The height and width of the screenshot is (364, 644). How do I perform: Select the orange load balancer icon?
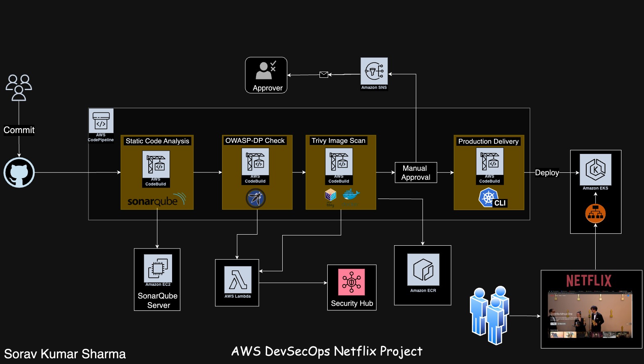pos(596,213)
